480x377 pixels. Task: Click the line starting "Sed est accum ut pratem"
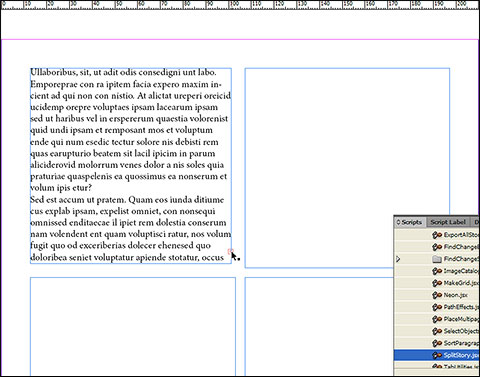pos(127,200)
